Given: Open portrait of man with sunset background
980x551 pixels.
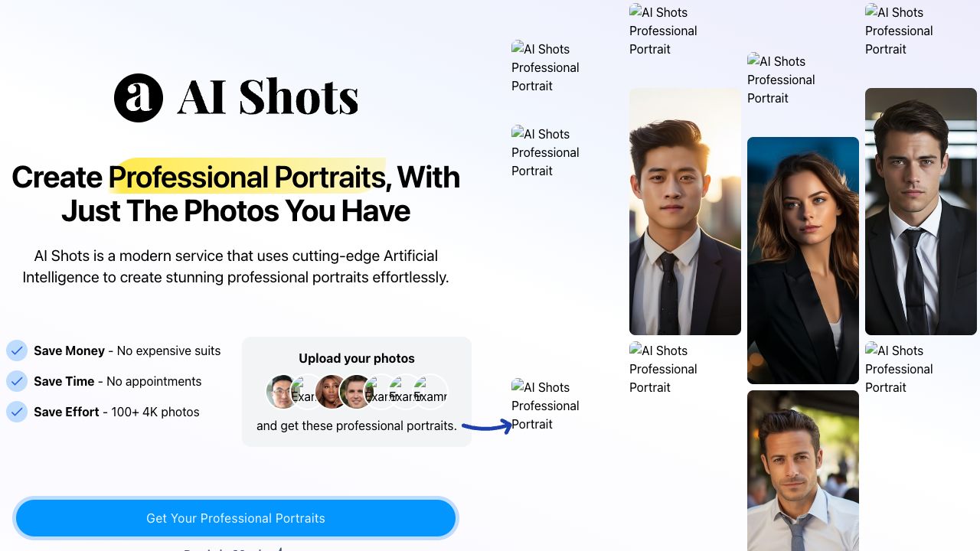Looking at the screenshot, I should (684, 211).
